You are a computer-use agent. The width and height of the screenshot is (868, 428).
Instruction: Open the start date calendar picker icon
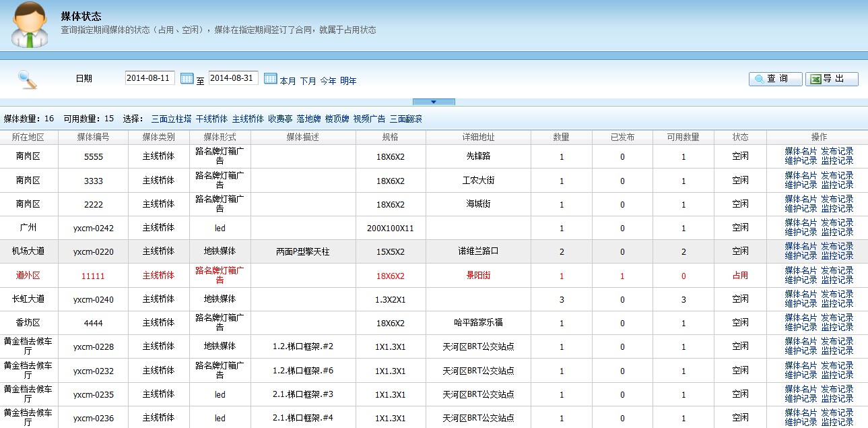click(187, 79)
